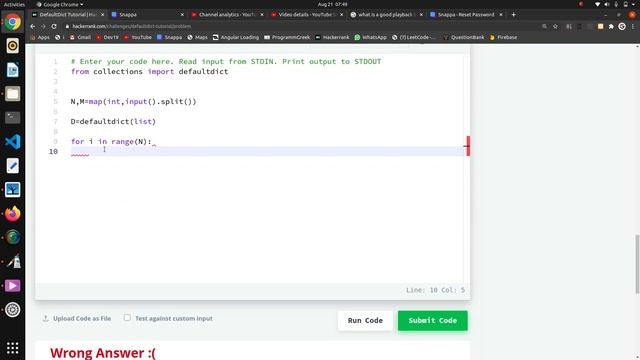Screen dimensions: 640x360
Task: Launch Google Chrome from the dock
Action: tap(13, 22)
